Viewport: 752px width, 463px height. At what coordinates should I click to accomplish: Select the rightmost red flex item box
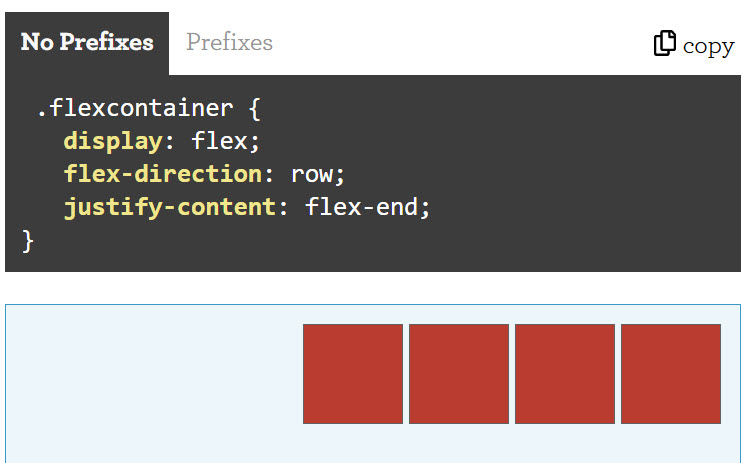point(671,374)
